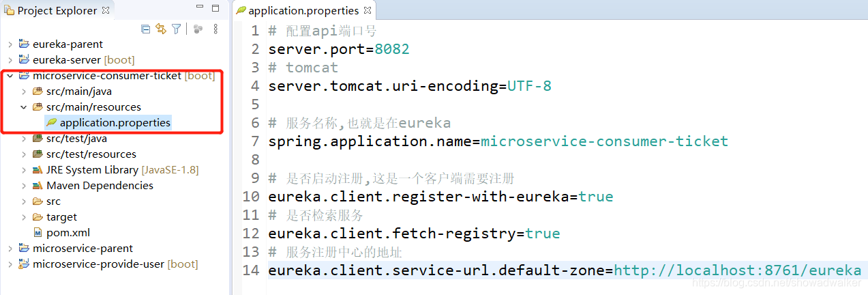
Task: Select the application.properties editor tab
Action: [x=303, y=10]
